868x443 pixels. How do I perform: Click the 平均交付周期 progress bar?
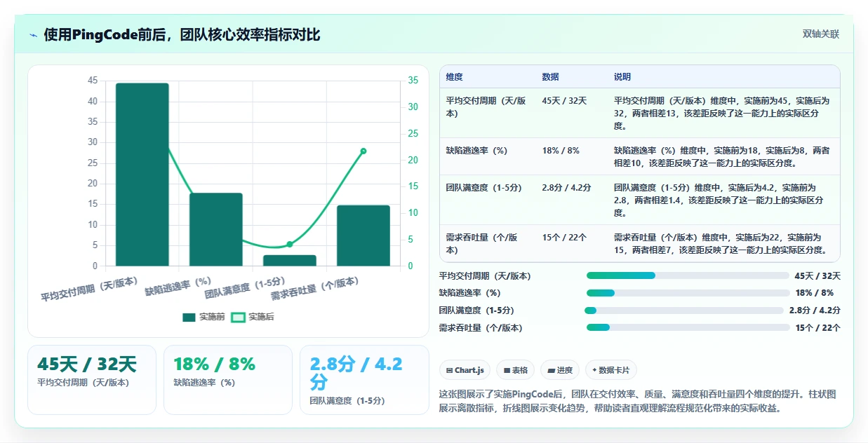pos(688,275)
